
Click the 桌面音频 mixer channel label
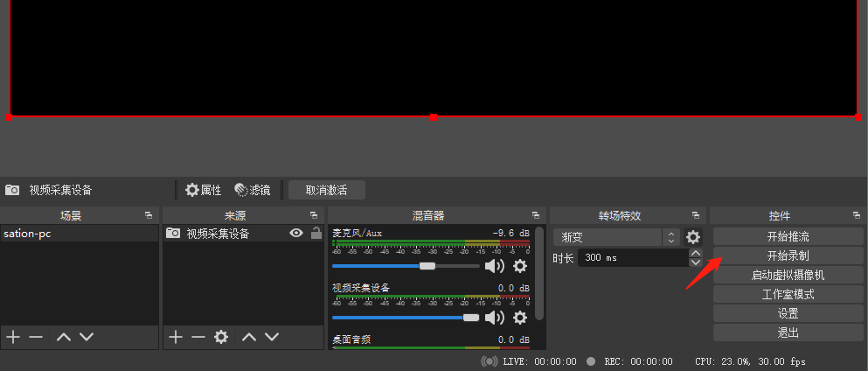point(351,339)
